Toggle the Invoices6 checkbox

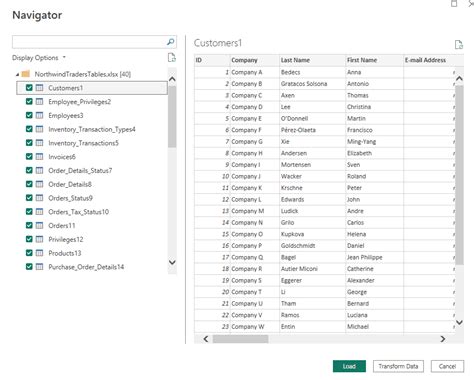pyautogui.click(x=29, y=157)
